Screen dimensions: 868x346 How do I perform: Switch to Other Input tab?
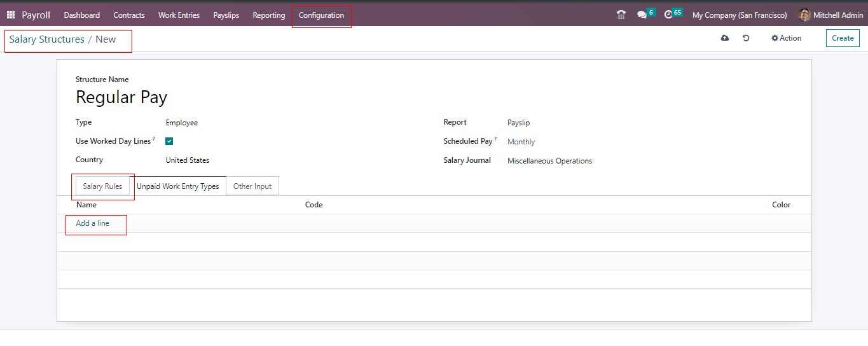[252, 186]
